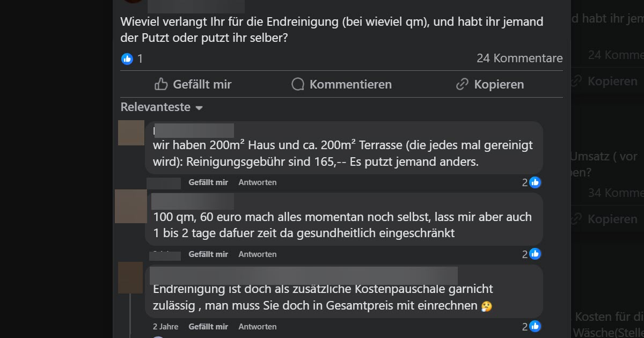
Task: Click the Relevanteste dropdown arrow
Action: point(199,108)
